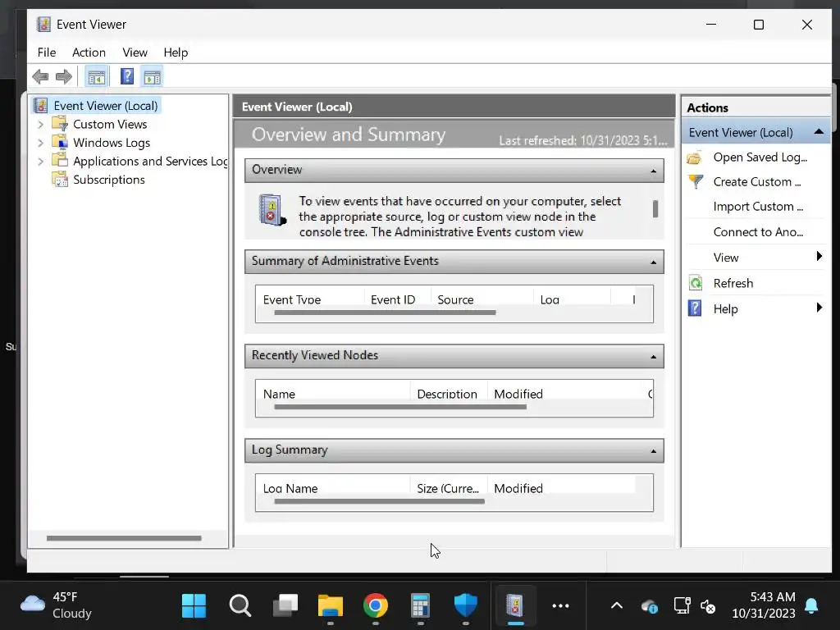Open Windows Security shield on taskbar

click(x=466, y=606)
